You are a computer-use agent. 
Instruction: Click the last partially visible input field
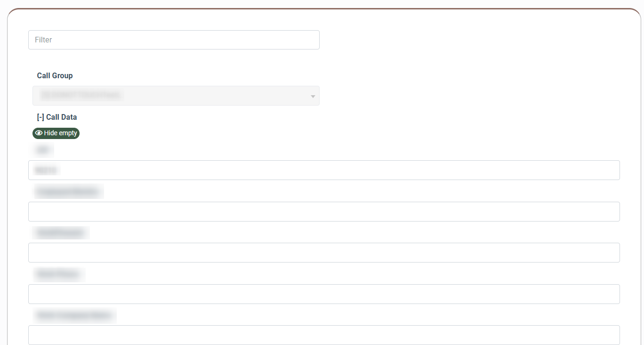[x=324, y=335]
